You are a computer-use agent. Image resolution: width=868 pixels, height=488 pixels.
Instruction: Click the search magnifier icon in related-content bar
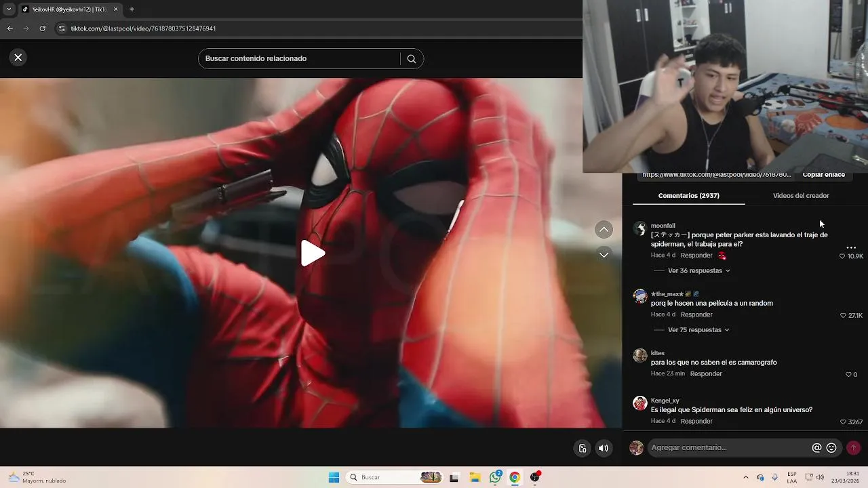coord(411,59)
